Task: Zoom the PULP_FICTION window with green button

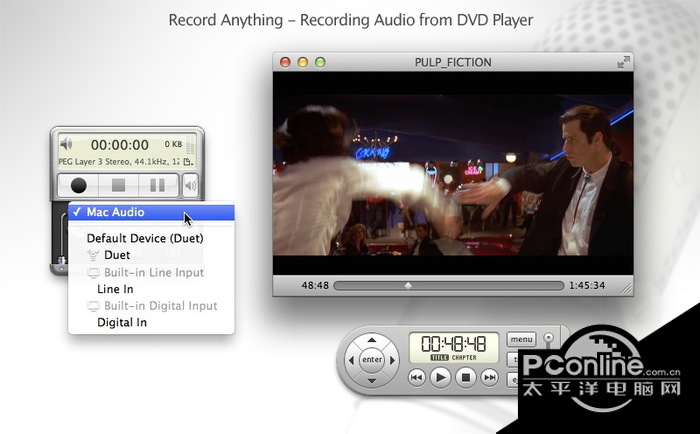Action: 320,62
